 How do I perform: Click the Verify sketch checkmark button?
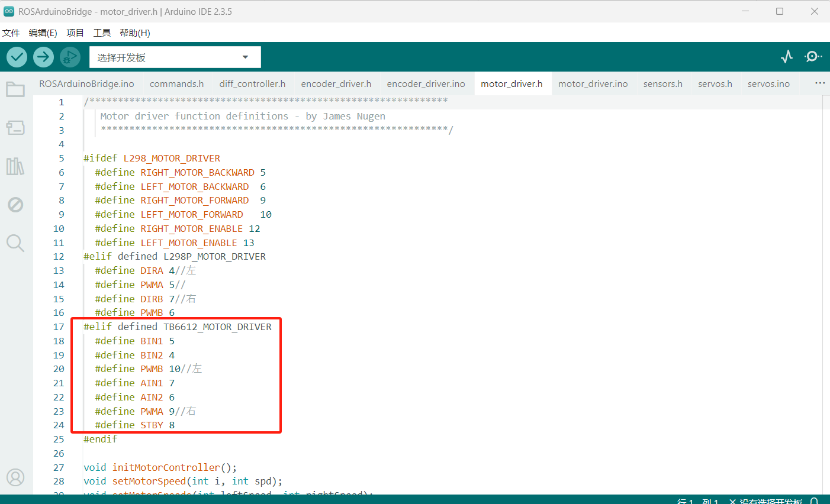pyautogui.click(x=17, y=57)
